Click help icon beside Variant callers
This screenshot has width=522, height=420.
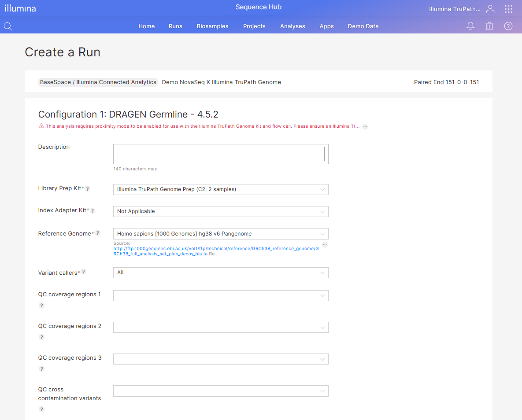tap(84, 272)
